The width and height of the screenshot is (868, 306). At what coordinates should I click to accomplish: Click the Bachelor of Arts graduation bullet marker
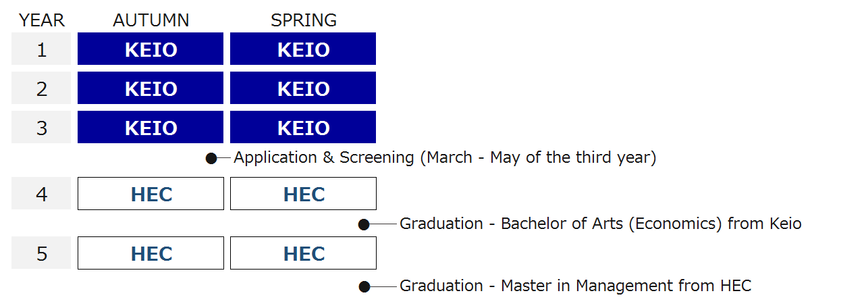tap(364, 225)
